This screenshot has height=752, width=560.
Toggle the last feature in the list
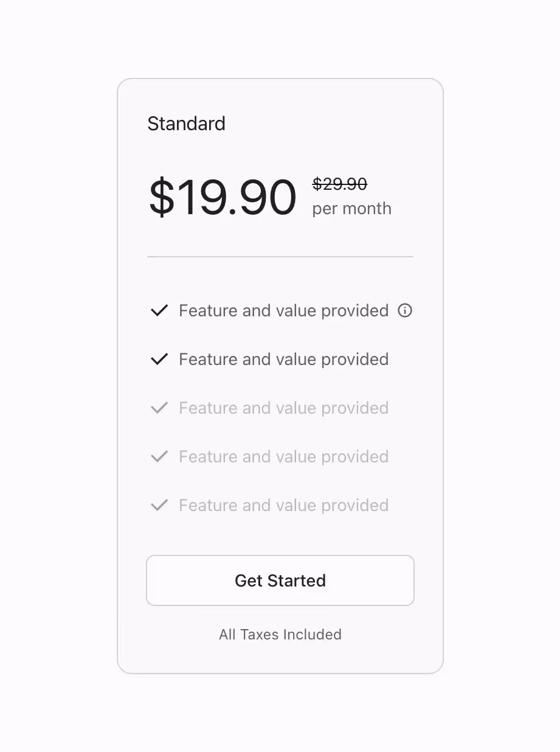[283, 505]
